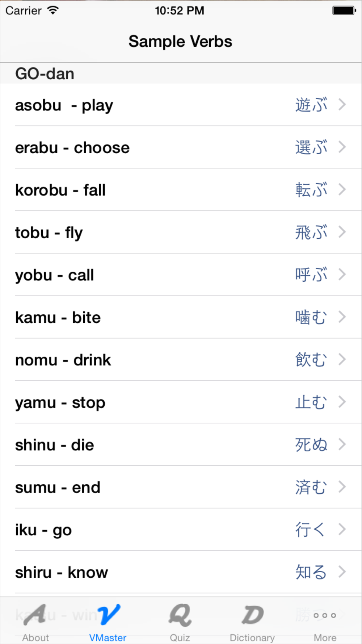Select the tobu - fly entry

click(x=181, y=232)
